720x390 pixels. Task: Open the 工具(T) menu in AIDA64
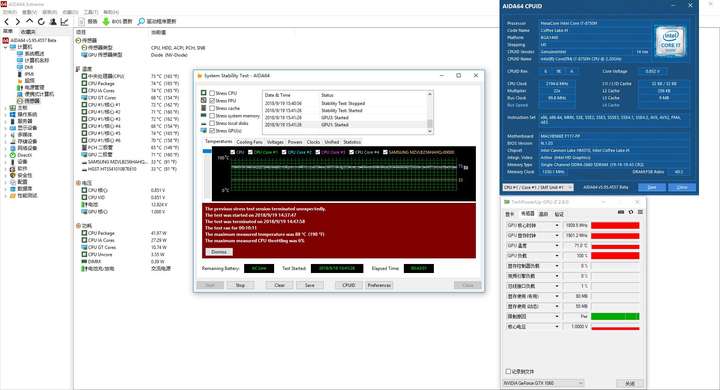tap(91, 12)
